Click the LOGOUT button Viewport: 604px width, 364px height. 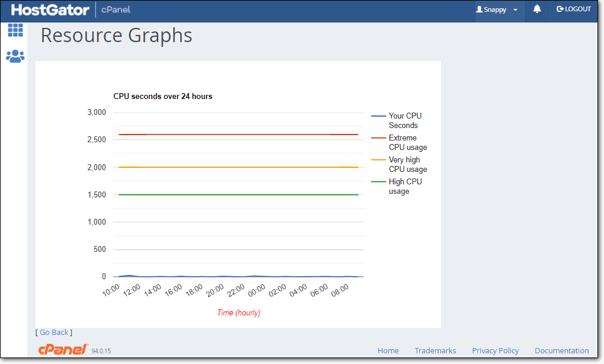(x=574, y=9)
